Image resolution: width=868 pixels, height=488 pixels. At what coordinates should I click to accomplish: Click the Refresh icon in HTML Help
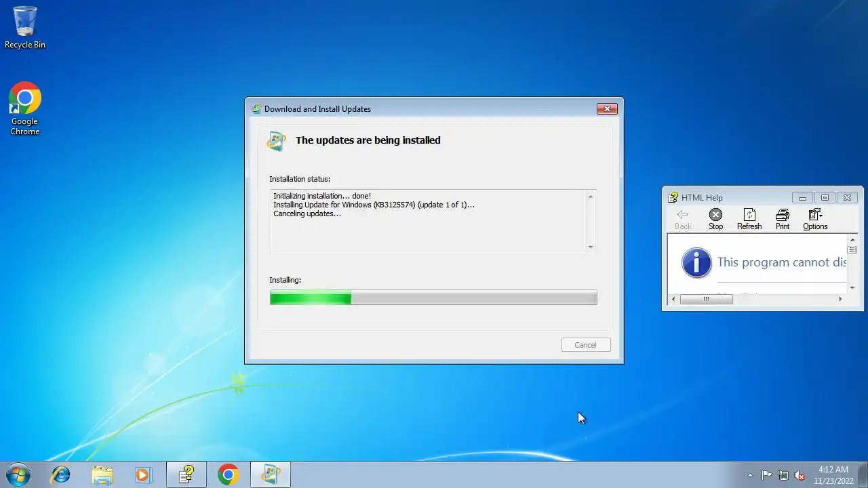point(749,219)
